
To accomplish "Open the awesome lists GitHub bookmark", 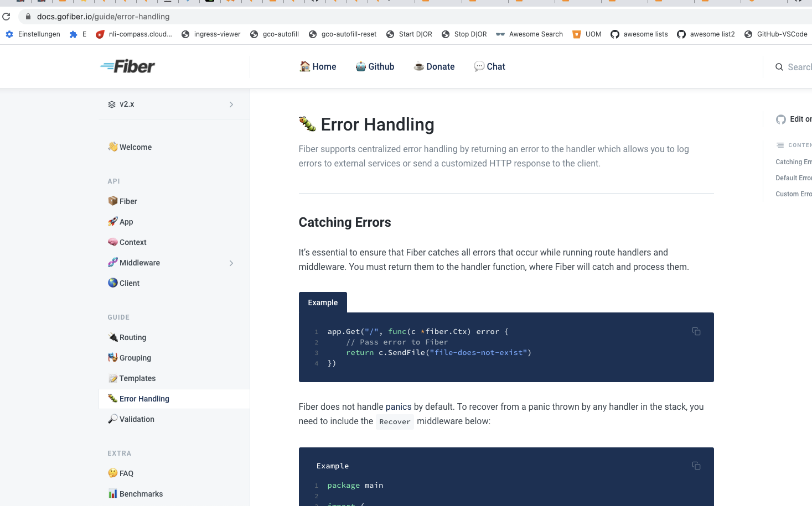I will 639,34.
